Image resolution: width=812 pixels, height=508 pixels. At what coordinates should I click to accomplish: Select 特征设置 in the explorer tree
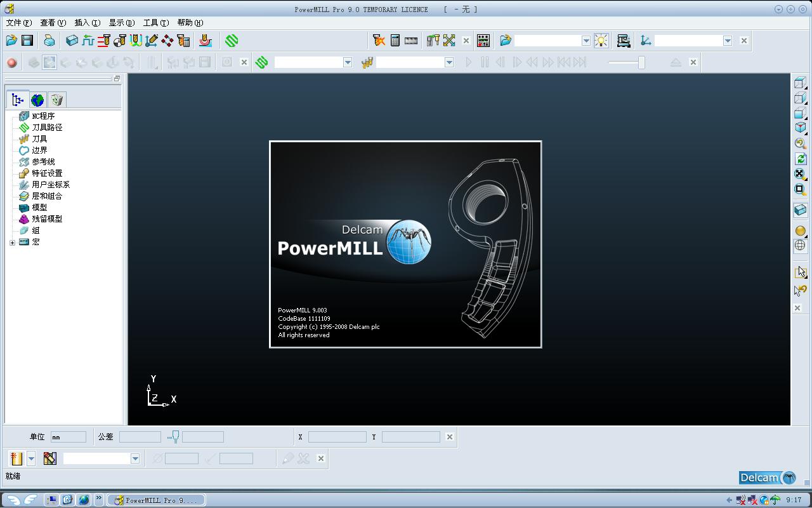coord(47,173)
